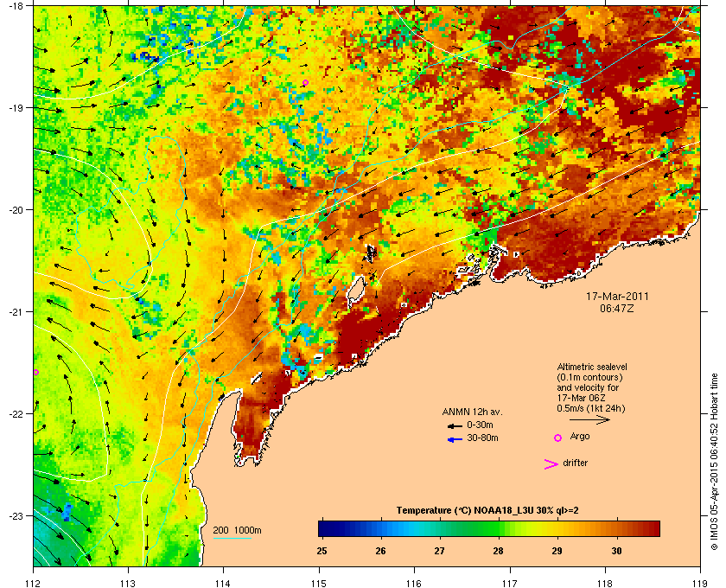Click the date label 17-Mar-2011
The width and height of the screenshot is (726, 588).
tap(617, 297)
